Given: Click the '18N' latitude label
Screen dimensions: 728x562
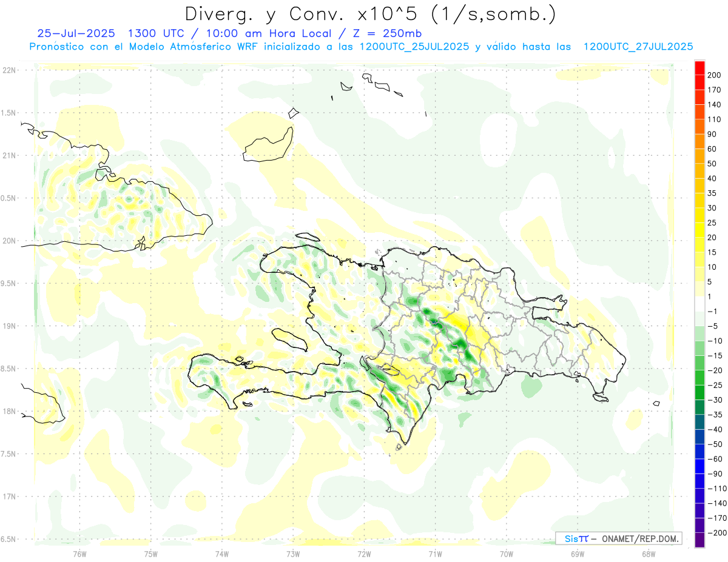Looking at the screenshot, I should pos(9,411).
